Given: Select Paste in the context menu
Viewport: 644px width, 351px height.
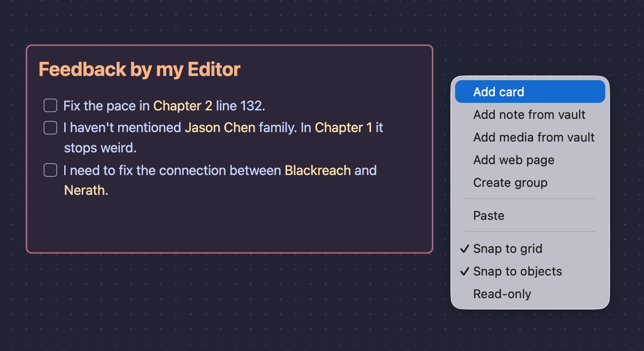Looking at the screenshot, I should [489, 216].
